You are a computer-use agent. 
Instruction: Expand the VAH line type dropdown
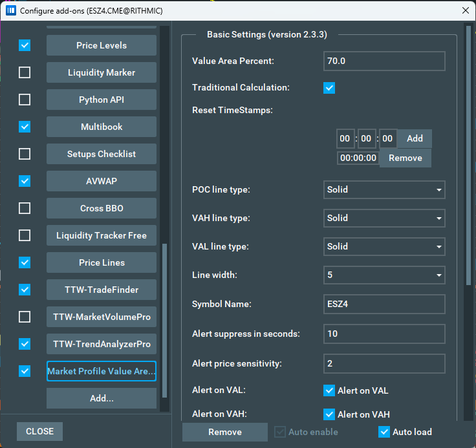384,218
